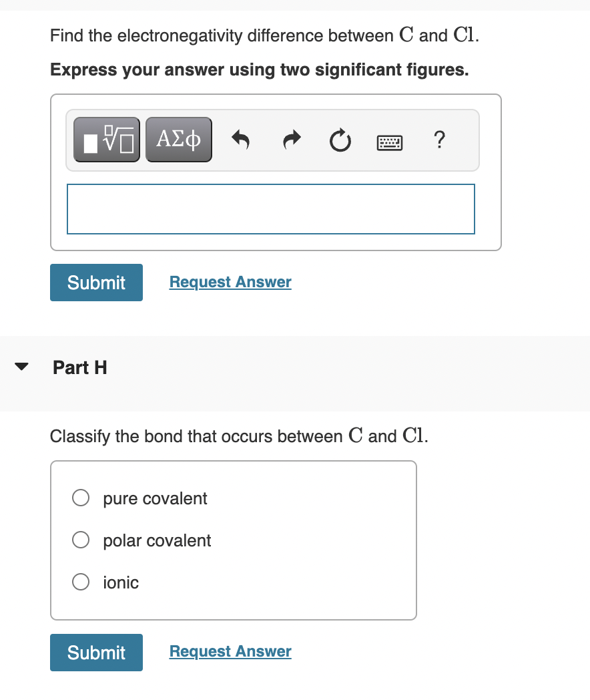Viewport: 590px width, 700px height.
Task: Click the Part H section header
Action: 79,367
